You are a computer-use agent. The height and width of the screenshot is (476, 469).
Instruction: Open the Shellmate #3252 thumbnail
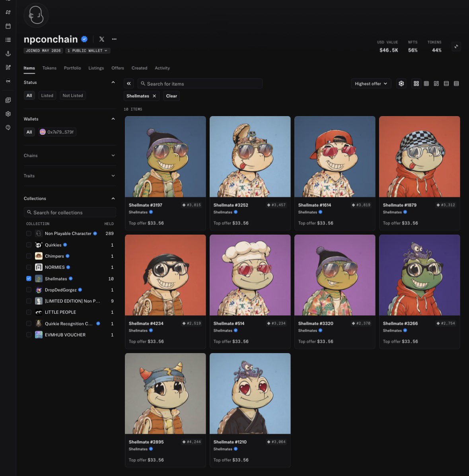[x=250, y=157]
